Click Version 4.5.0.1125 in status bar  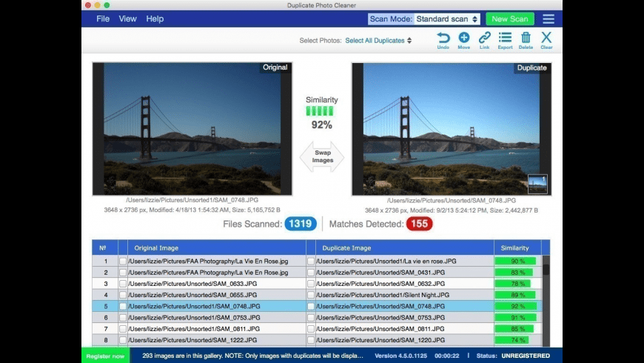(x=400, y=356)
